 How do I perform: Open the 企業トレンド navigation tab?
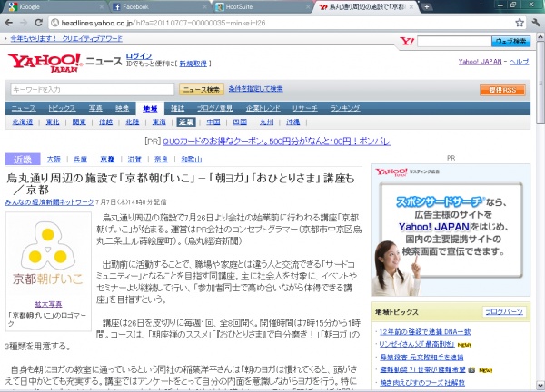point(263,108)
